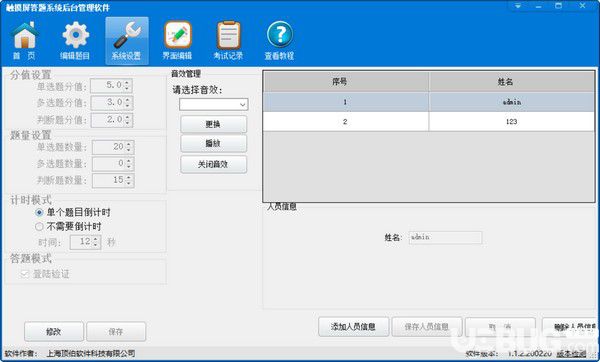The width and height of the screenshot is (600, 362).
Task: Select 单个题目倒计时 radio button
Action: [39, 212]
